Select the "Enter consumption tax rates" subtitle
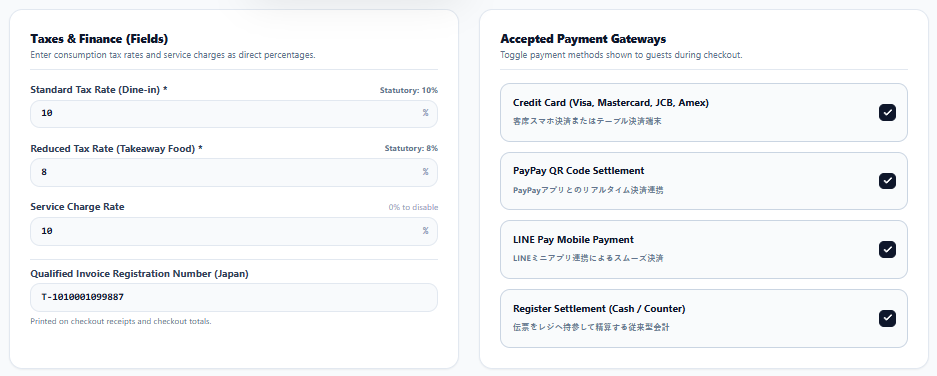Image resolution: width=937 pixels, height=376 pixels. 173,55
